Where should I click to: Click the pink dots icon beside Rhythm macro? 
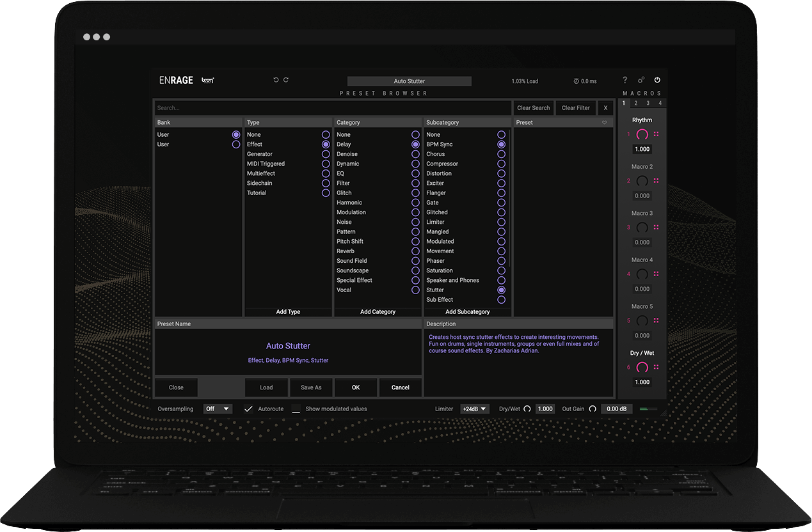(657, 134)
